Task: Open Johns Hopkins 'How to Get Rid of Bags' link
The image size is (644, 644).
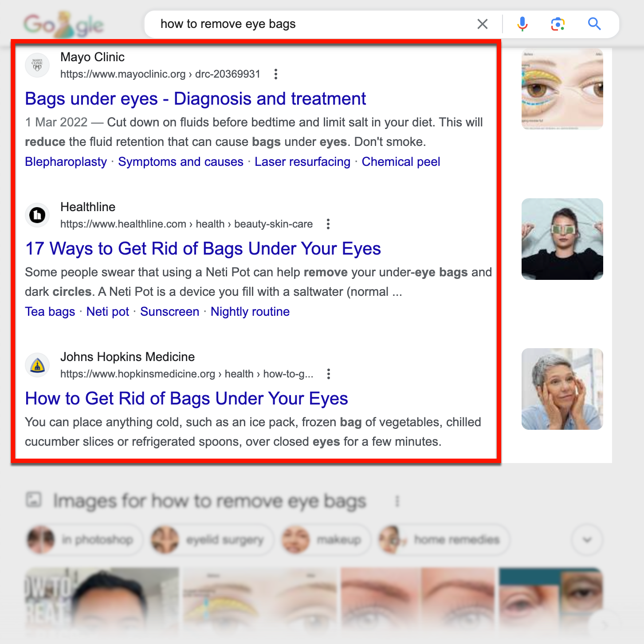Action: click(x=186, y=398)
